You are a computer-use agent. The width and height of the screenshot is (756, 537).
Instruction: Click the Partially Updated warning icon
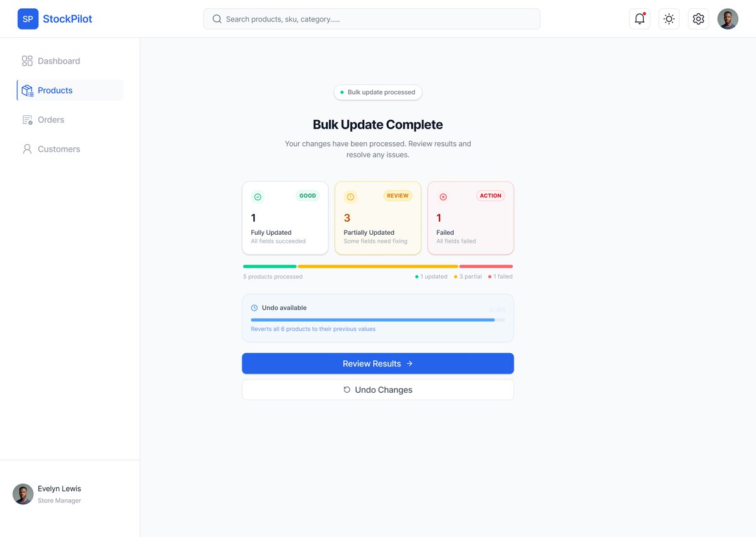[350, 197]
